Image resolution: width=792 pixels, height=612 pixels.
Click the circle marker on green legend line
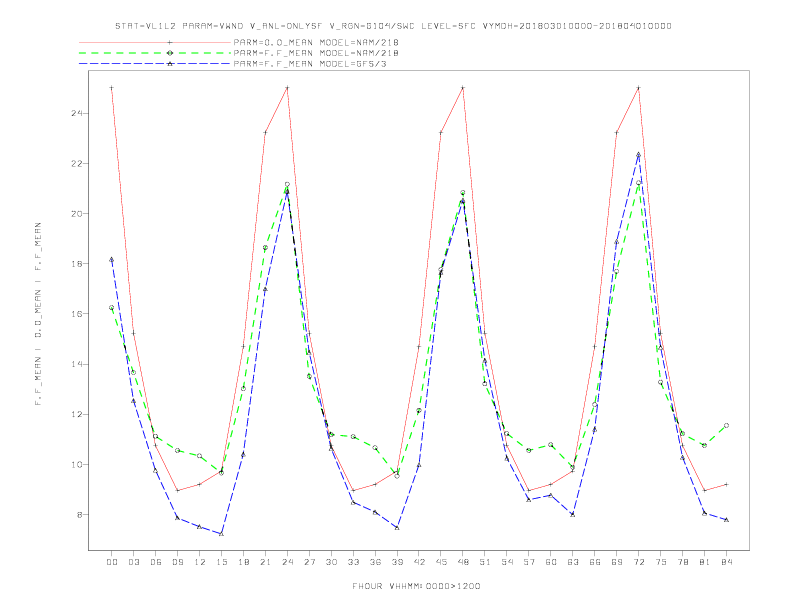click(170, 53)
